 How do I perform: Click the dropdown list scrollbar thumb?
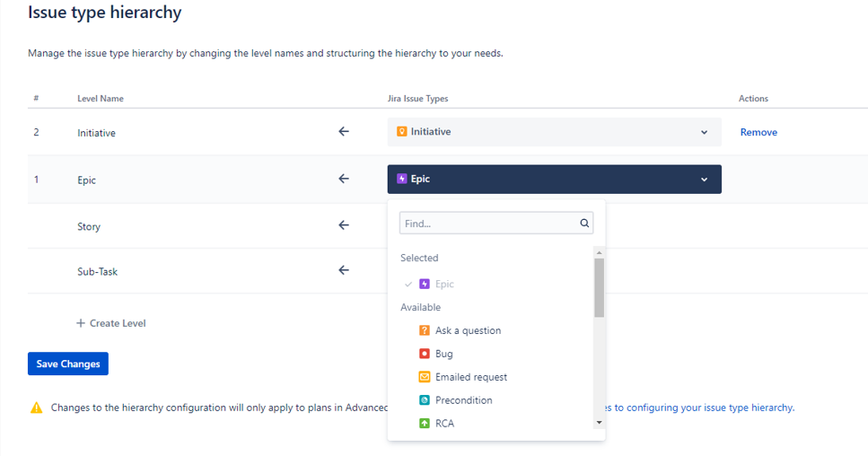(599, 288)
